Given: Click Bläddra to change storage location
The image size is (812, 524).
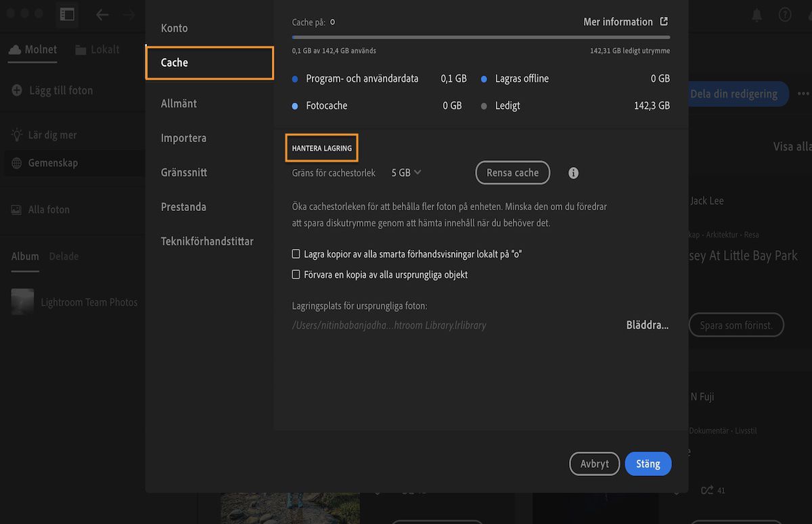Looking at the screenshot, I should pyautogui.click(x=646, y=325).
